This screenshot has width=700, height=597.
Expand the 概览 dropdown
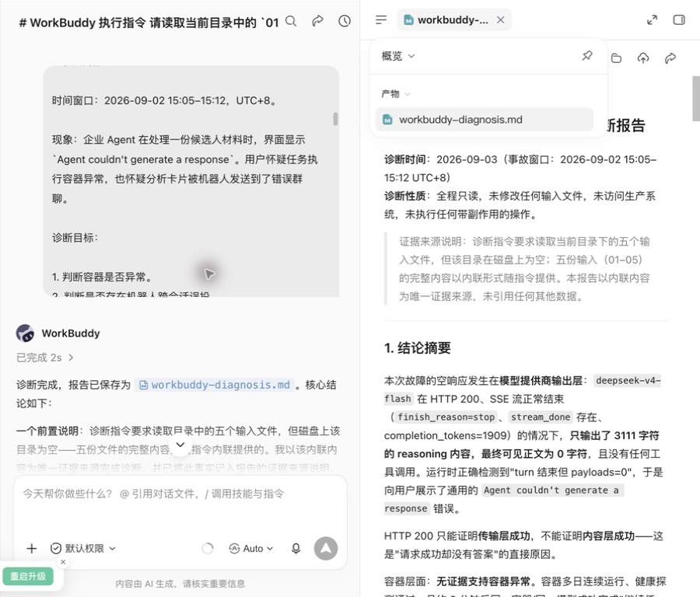[398, 56]
